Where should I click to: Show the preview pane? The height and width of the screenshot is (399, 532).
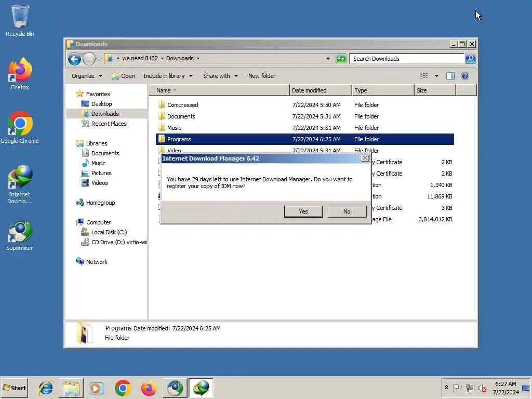click(x=450, y=76)
